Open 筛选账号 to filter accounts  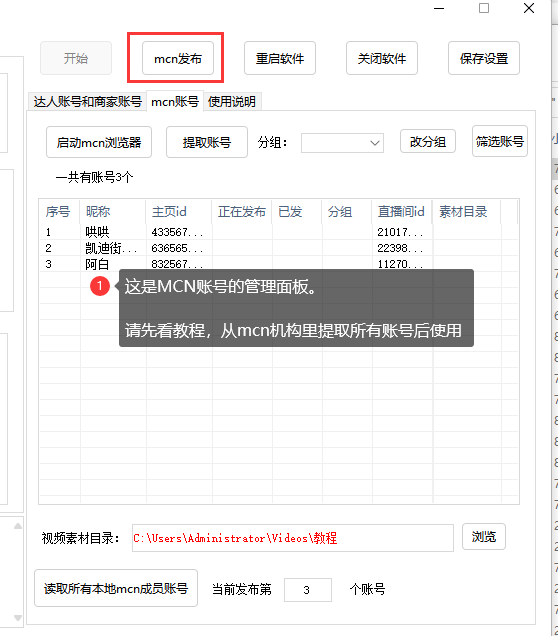click(500, 141)
